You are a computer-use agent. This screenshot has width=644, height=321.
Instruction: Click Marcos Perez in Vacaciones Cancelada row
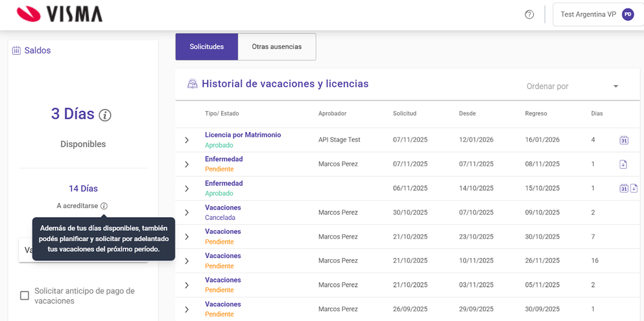338,213
